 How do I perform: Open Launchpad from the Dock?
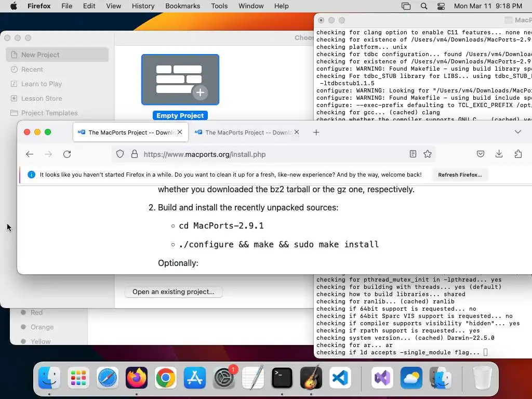pos(78,378)
